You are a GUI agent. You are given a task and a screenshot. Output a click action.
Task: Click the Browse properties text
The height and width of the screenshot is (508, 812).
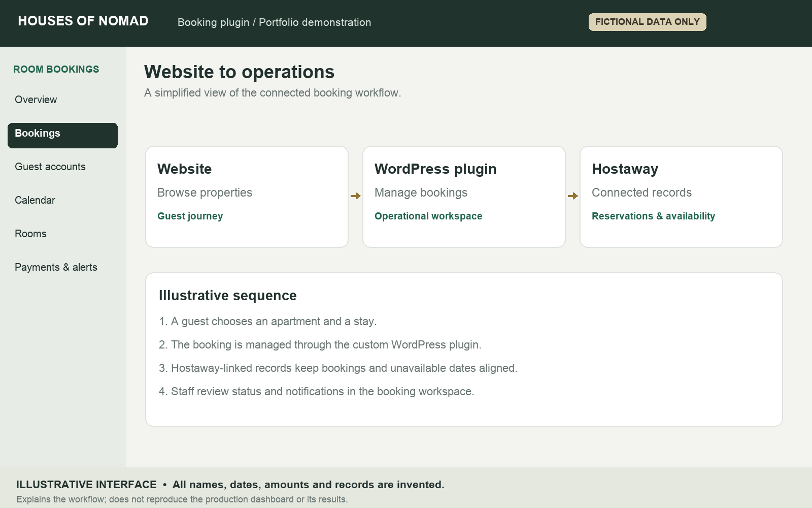click(x=205, y=193)
